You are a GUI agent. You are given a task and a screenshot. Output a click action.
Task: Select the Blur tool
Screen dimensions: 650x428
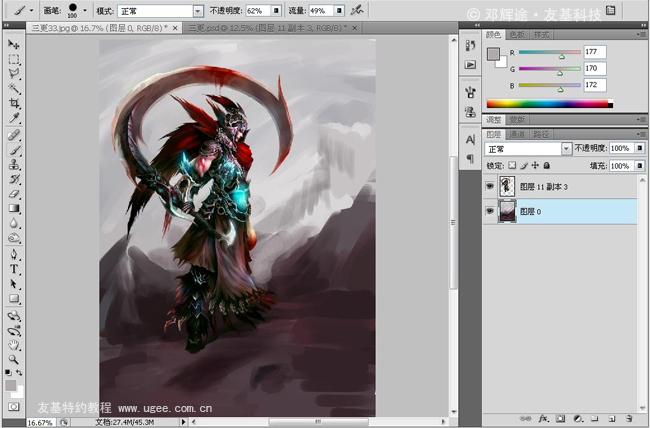(x=14, y=223)
